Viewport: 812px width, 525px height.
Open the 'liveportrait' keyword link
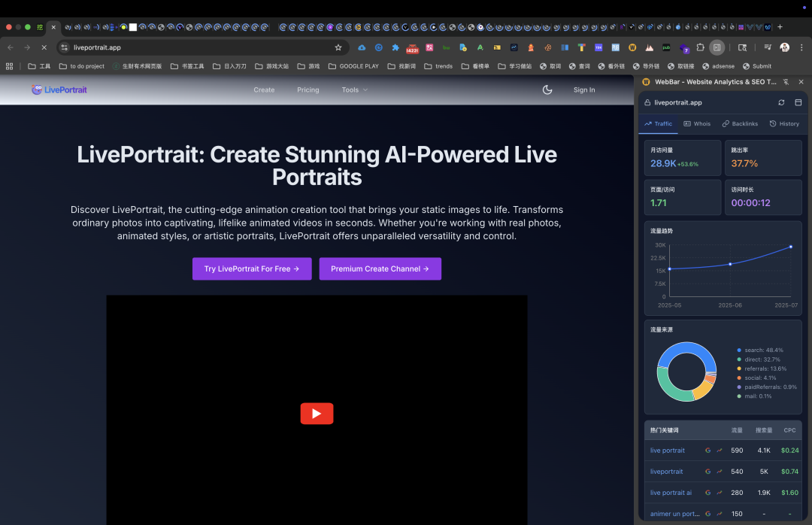[x=666, y=472]
